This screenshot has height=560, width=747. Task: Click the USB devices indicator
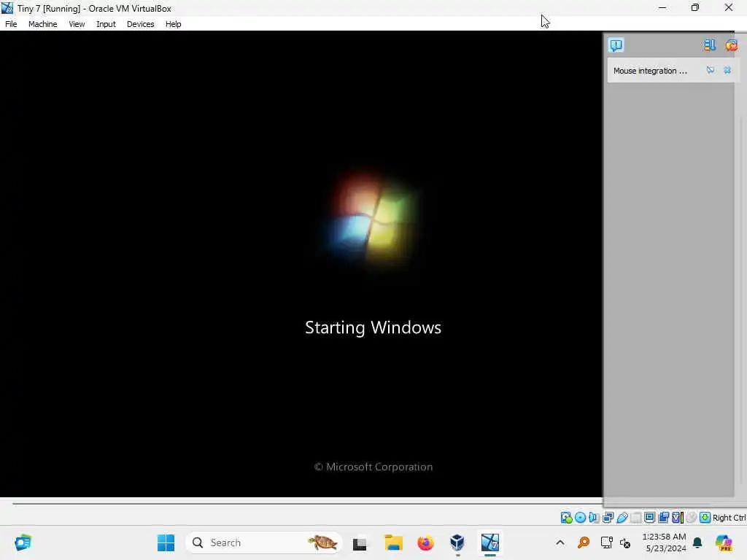(x=622, y=518)
